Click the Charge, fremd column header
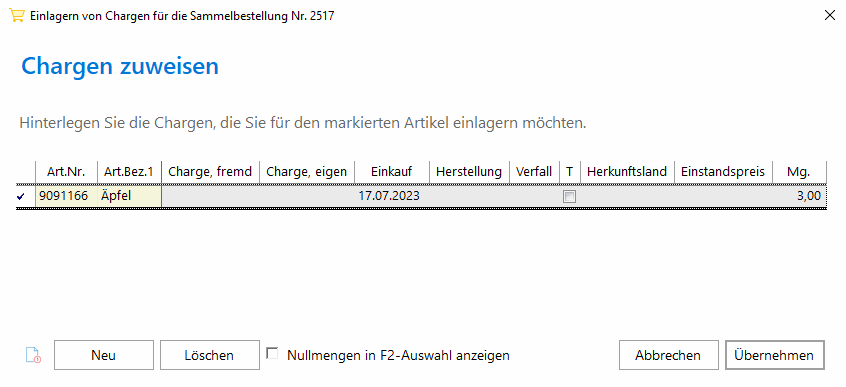This screenshot has width=846, height=387. (x=210, y=172)
